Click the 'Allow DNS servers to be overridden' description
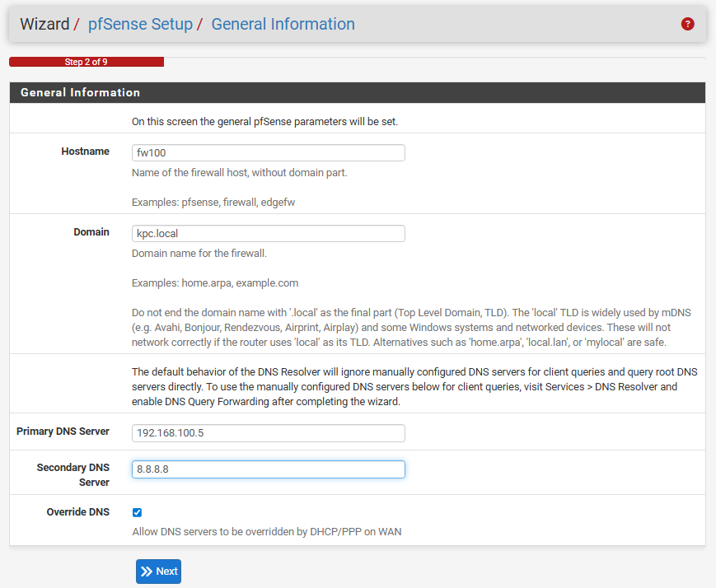The width and height of the screenshot is (716, 588). click(266, 531)
